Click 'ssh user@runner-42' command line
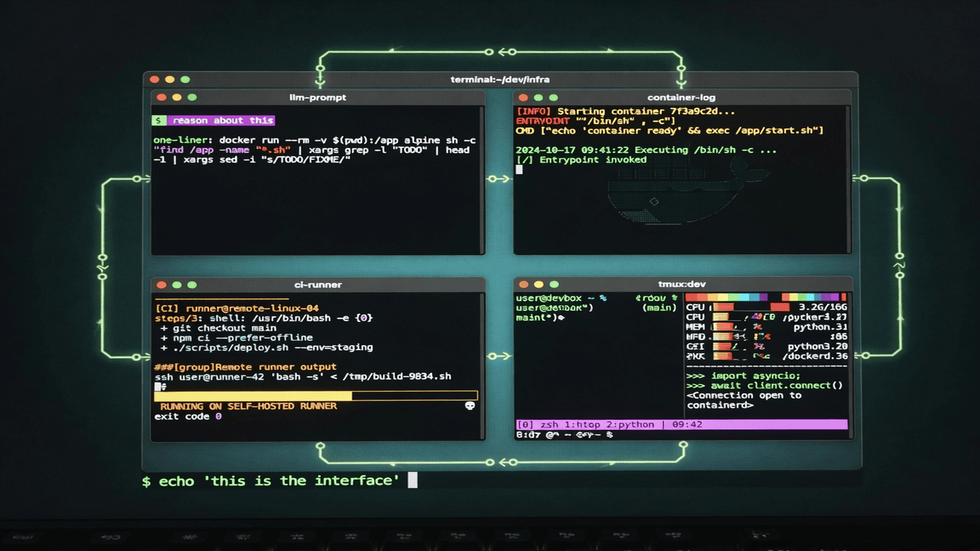 tap(303, 377)
